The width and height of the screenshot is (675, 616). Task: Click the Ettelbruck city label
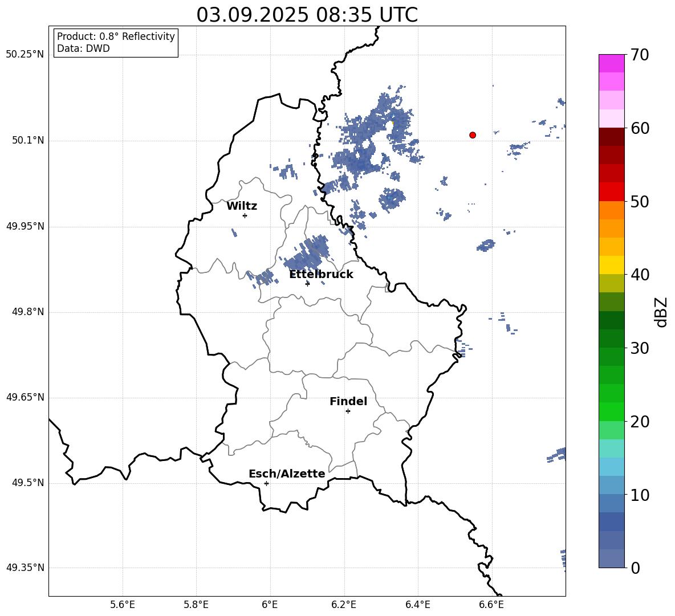(x=321, y=275)
